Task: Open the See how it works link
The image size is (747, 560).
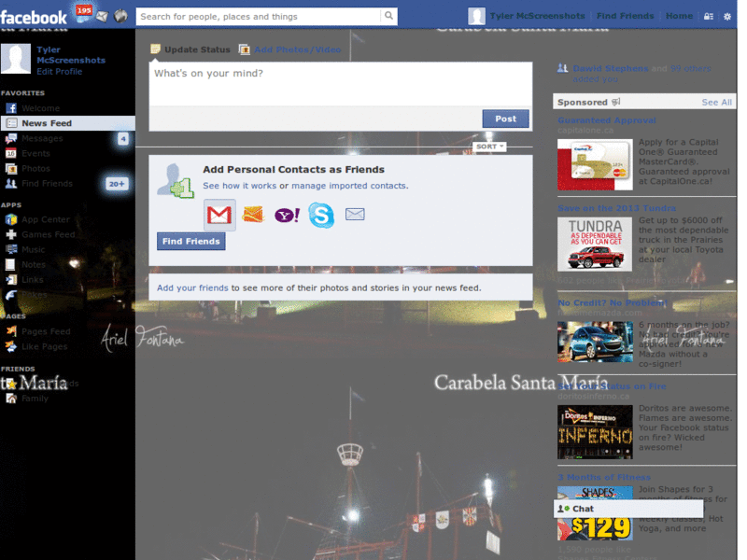Action: click(240, 186)
